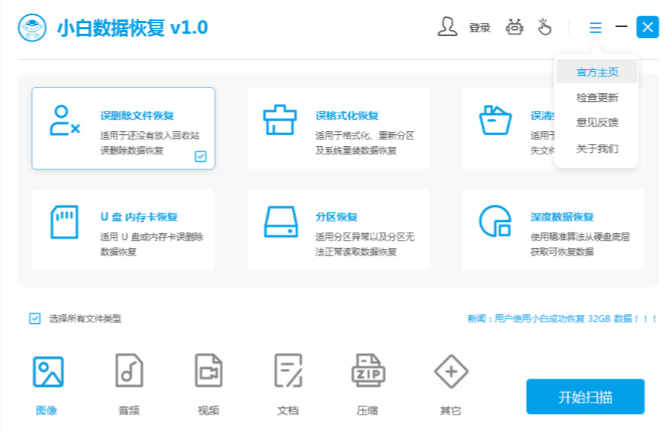Choose the 视频 video file type icon
The image size is (668, 431).
(x=208, y=372)
